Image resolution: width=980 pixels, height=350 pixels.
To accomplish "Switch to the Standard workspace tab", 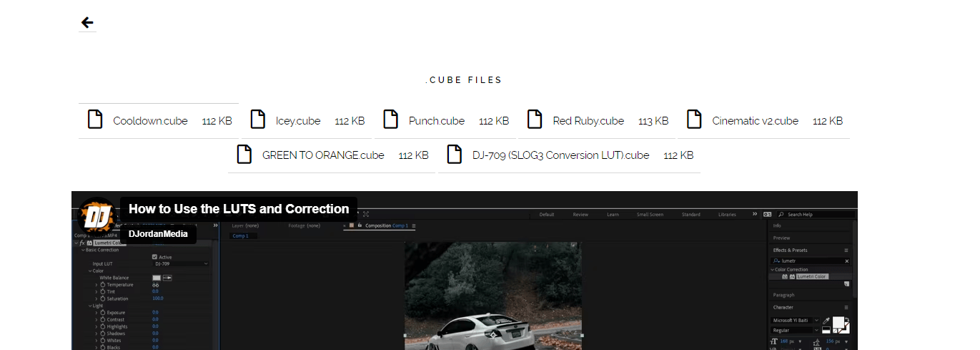I will click(x=691, y=215).
